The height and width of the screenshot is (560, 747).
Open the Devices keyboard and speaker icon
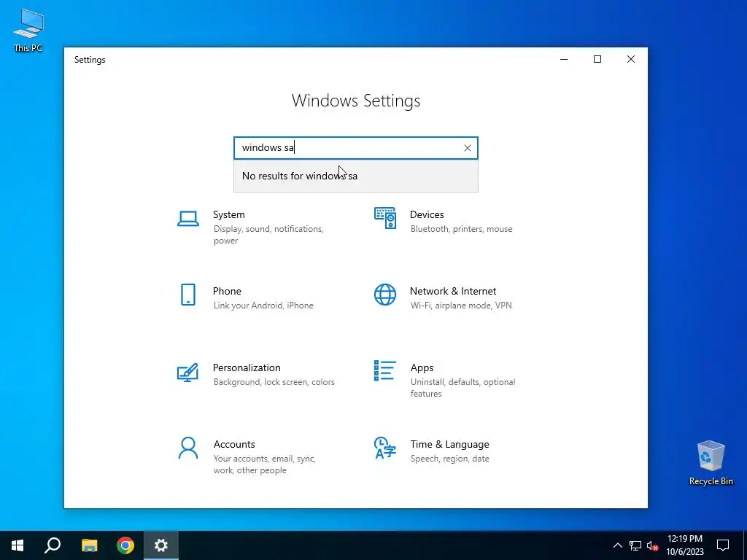click(385, 218)
